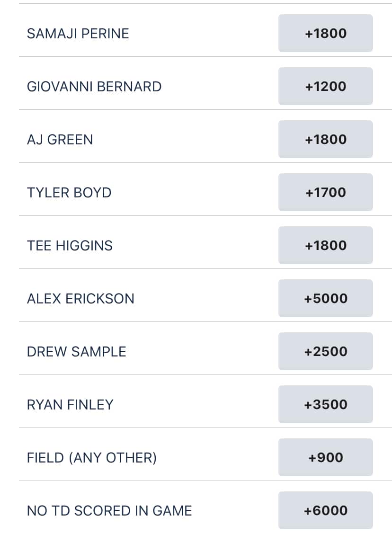The height and width of the screenshot is (534, 392).
Task: Tap the NO TD SCORED IN GAME label
Action: pos(109,511)
